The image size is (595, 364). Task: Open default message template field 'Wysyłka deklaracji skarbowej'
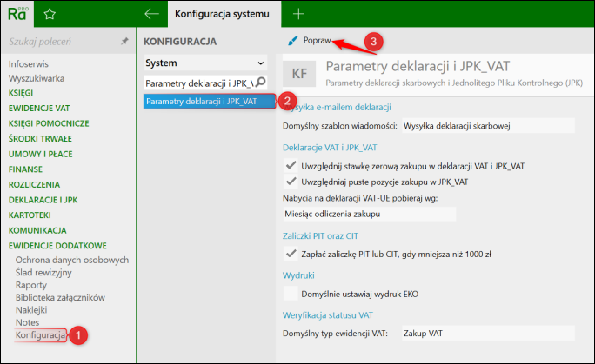pos(488,126)
